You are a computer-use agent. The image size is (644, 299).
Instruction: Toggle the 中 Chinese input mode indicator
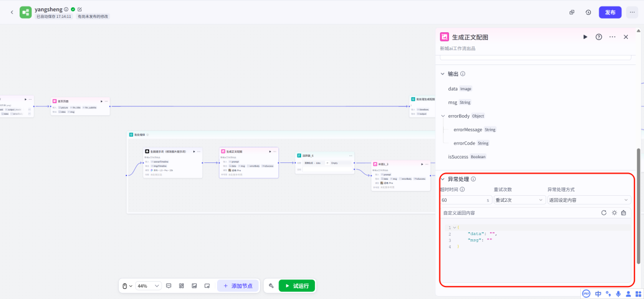click(x=599, y=294)
